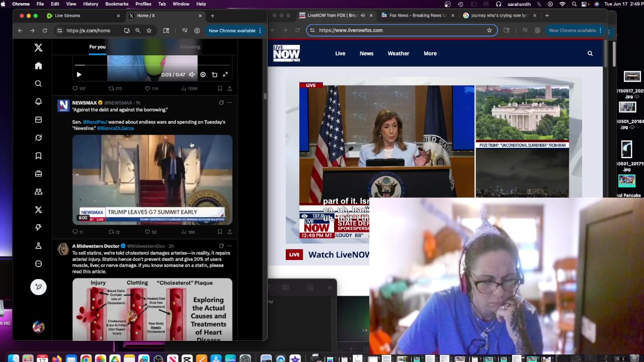Open Wi-Fi status in macOS menu bar

point(562,4)
